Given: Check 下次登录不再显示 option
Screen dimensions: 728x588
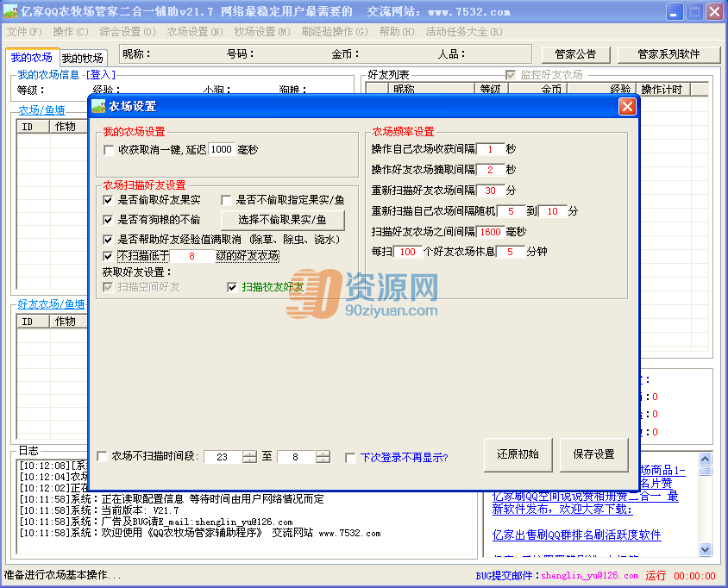Looking at the screenshot, I should [350, 458].
